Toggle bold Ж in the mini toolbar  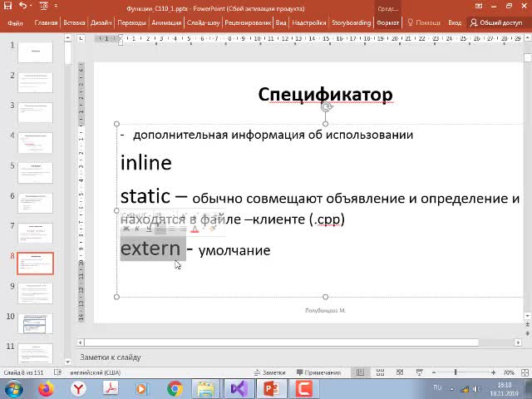[x=126, y=229]
